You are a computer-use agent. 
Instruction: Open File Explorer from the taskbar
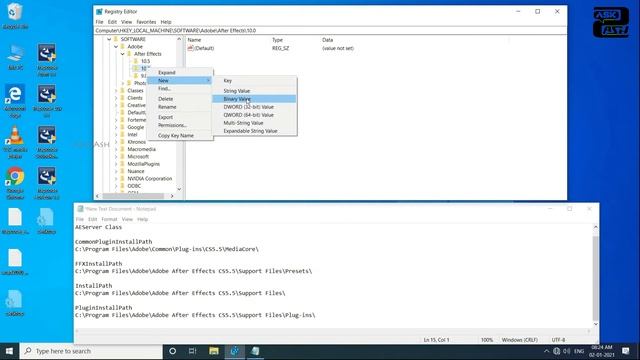click(x=213, y=351)
